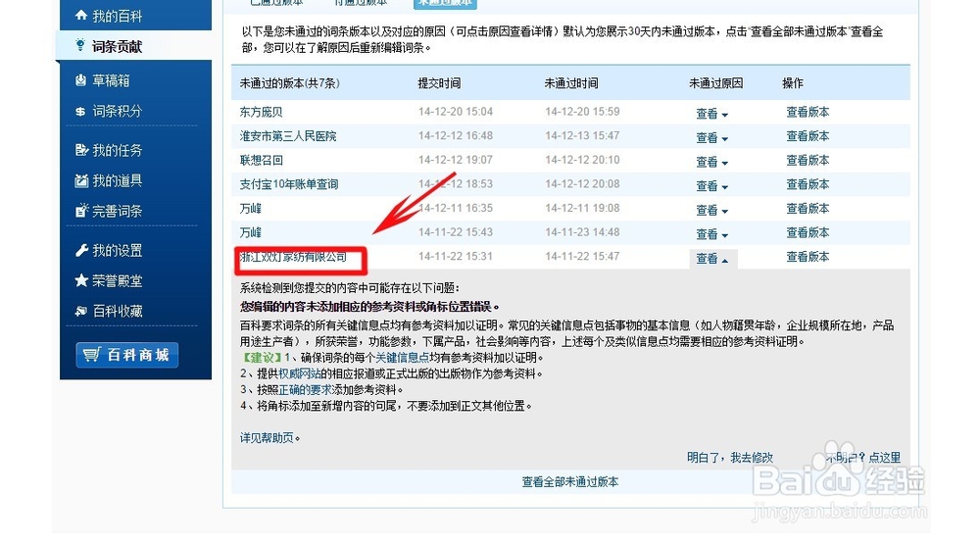980x545 pixels.
Task: Expand 查看 reason for 万峰 14-11-22 15:43 row
Action: click(711, 234)
